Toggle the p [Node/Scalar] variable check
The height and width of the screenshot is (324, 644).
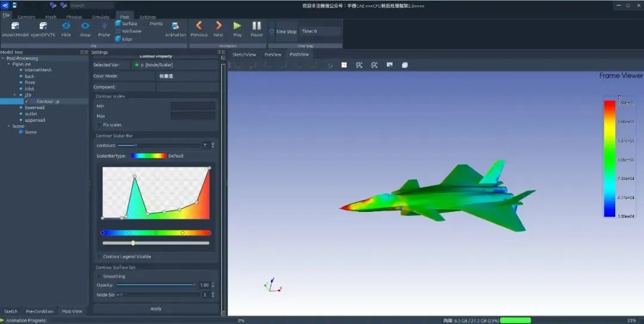(137, 65)
